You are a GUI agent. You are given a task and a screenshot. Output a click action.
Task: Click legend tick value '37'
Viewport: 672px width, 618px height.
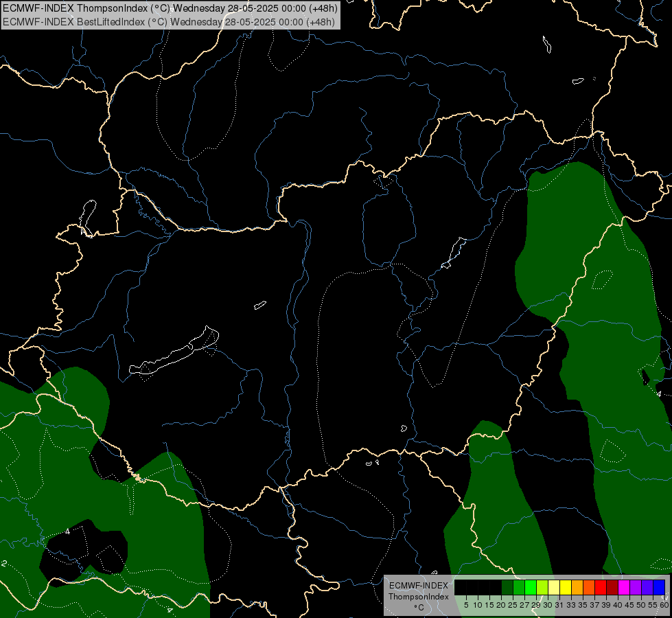point(594,605)
